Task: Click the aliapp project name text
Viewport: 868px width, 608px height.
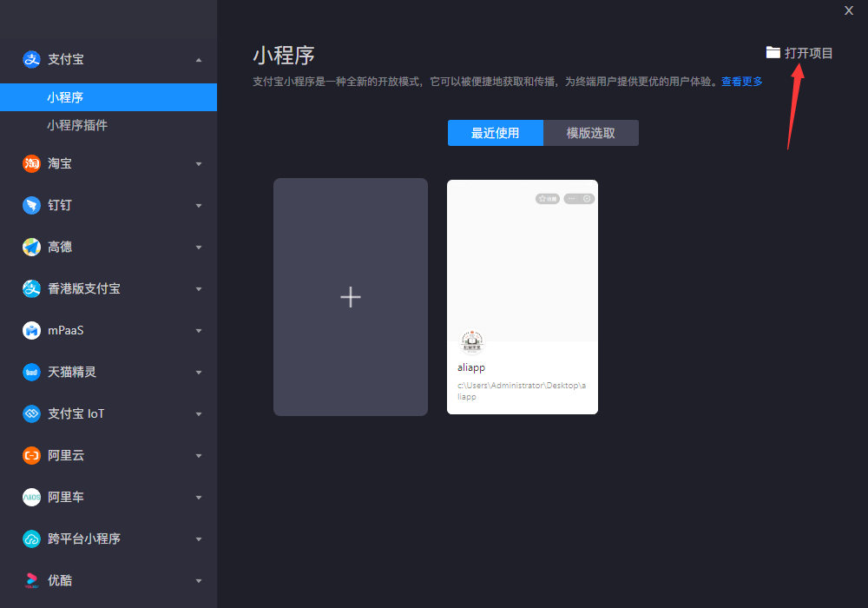Action: coord(471,367)
